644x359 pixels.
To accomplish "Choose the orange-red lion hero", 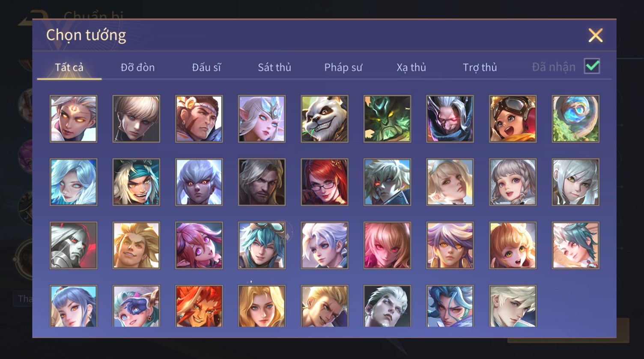I will pyautogui.click(x=199, y=306).
